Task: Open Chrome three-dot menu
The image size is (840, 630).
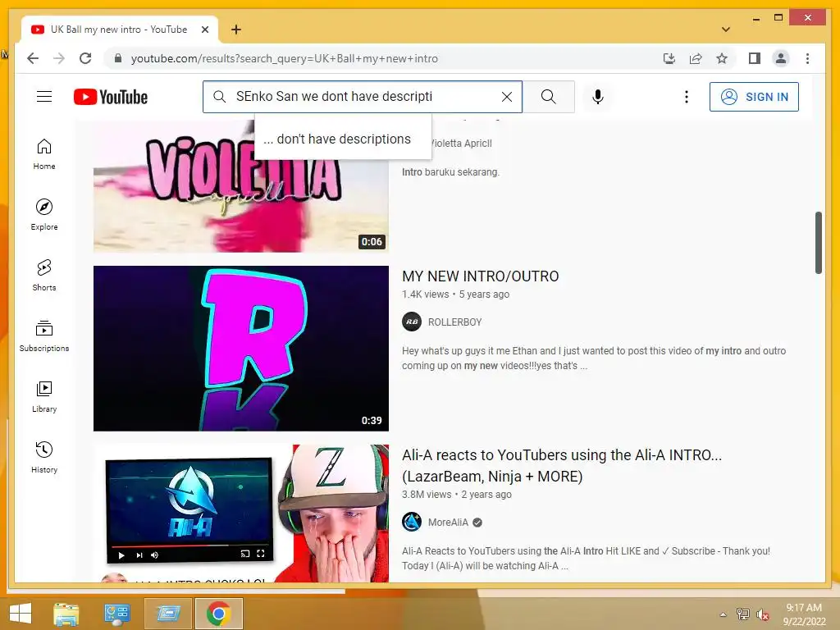Action: click(x=807, y=58)
